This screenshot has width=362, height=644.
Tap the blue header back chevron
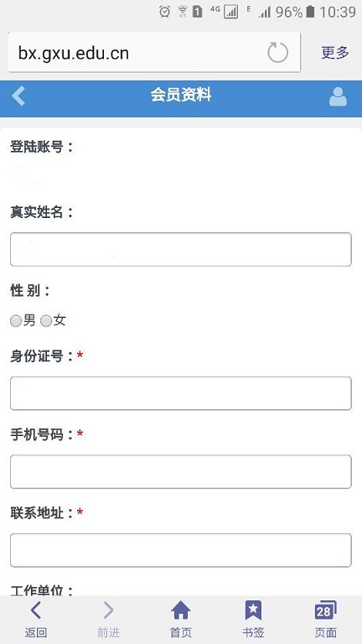[18, 96]
